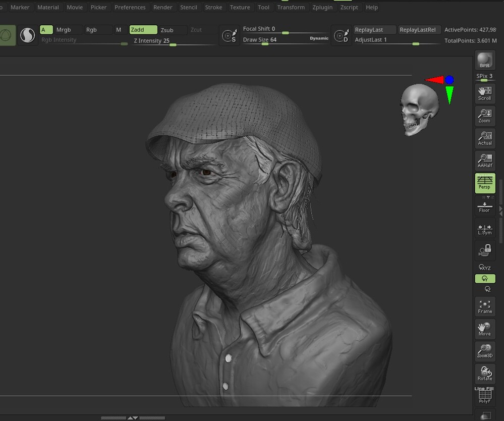
Task: Open the Preferences menu
Action: coord(130,7)
